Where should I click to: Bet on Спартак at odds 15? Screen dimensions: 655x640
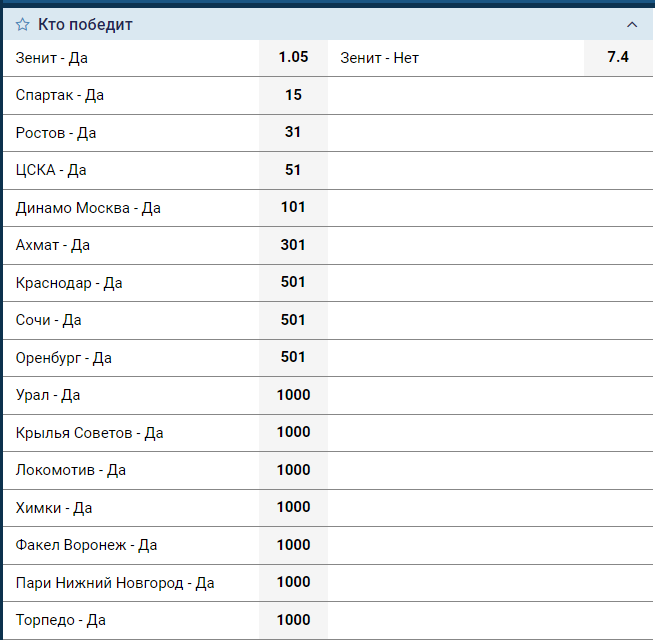click(293, 95)
